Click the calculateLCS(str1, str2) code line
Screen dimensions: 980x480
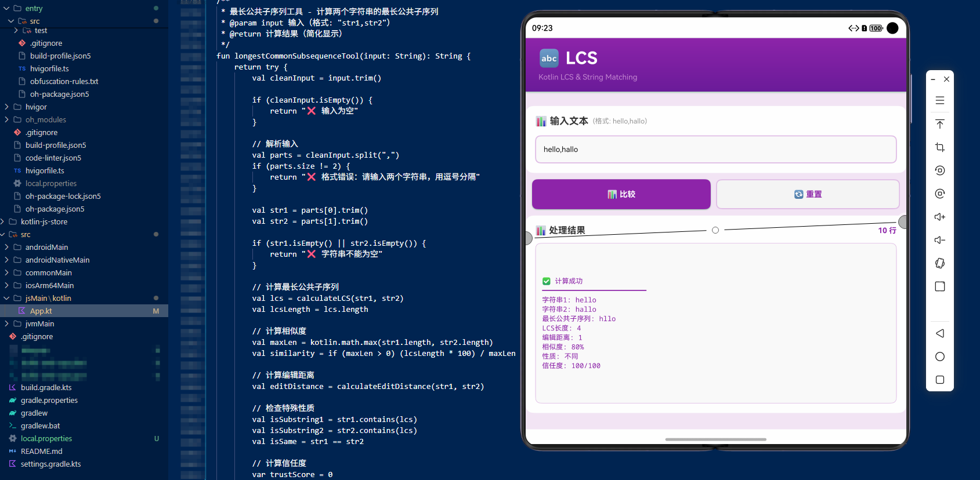(328, 299)
